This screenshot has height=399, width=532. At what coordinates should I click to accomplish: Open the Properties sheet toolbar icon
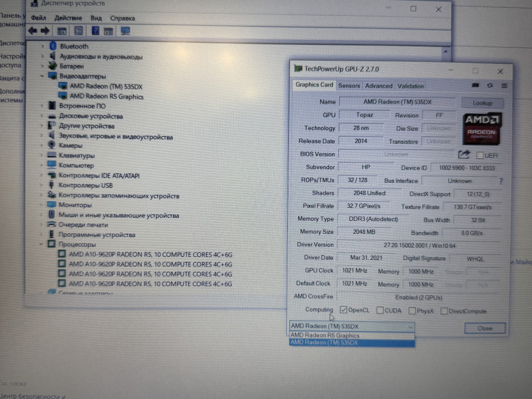click(79, 31)
